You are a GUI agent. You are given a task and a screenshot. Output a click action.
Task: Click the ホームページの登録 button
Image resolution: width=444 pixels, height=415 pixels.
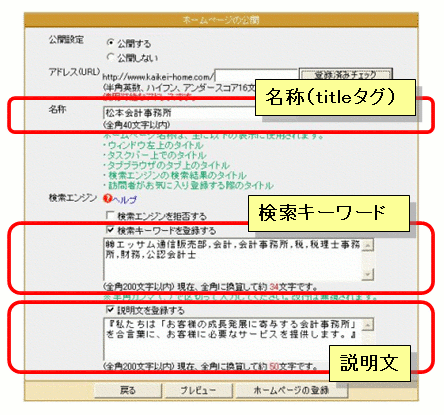coord(292,390)
